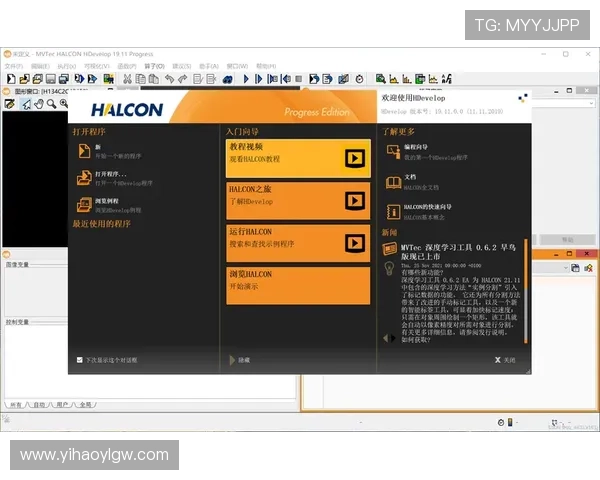600x480 pixels.
Task: Select the hand pan tool in graphics window
Action: click(x=39, y=104)
